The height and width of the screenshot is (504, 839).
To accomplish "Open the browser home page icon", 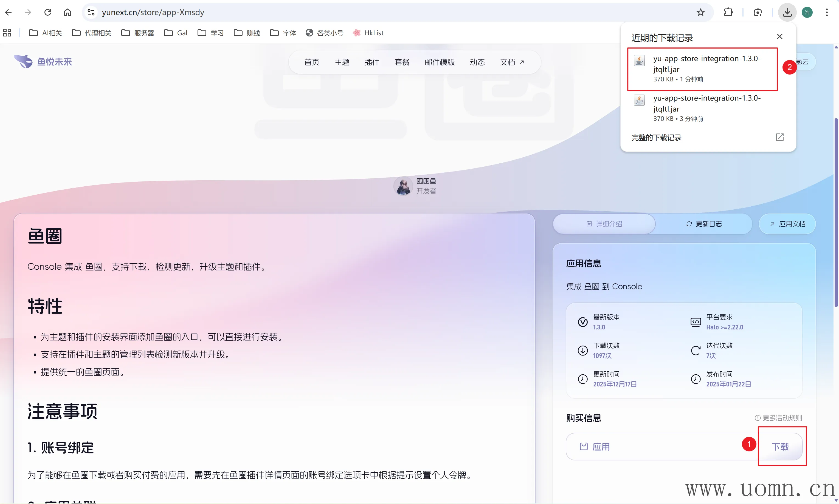I will click(x=67, y=12).
